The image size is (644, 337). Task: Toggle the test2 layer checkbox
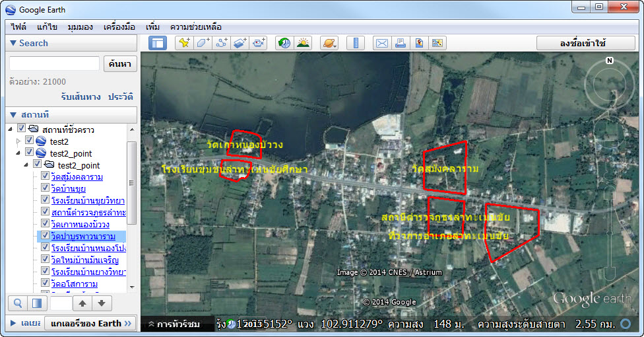click(x=29, y=140)
